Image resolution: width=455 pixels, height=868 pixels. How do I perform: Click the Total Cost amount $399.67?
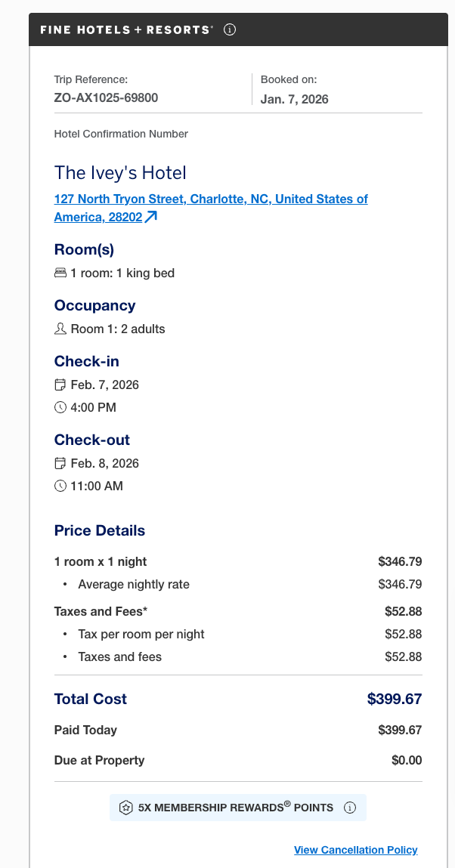(394, 700)
